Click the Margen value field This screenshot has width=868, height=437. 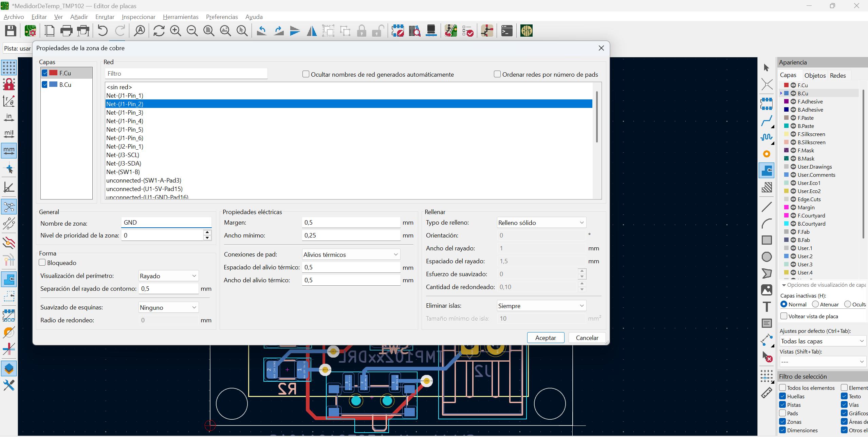[351, 223]
